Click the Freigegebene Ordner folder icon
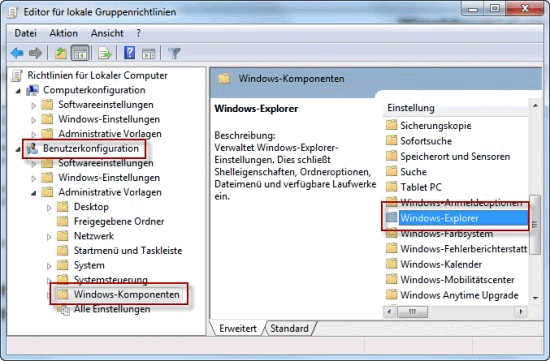 coord(62,221)
